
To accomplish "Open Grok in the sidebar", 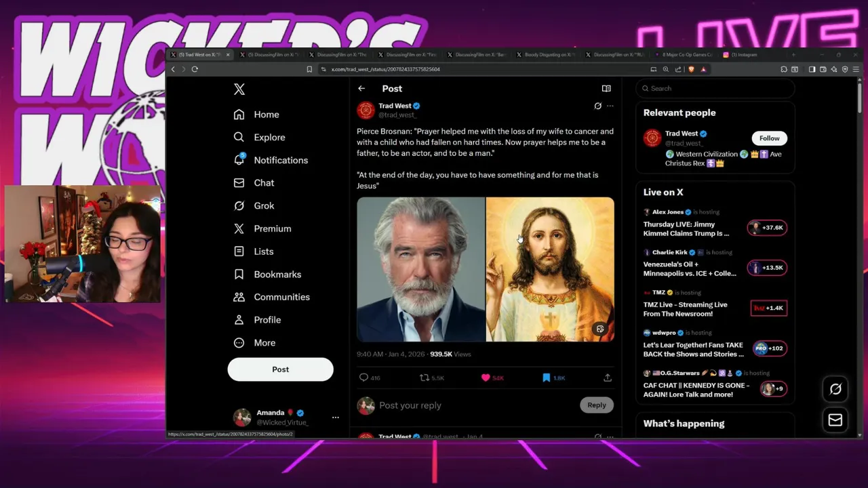I will [254, 206].
